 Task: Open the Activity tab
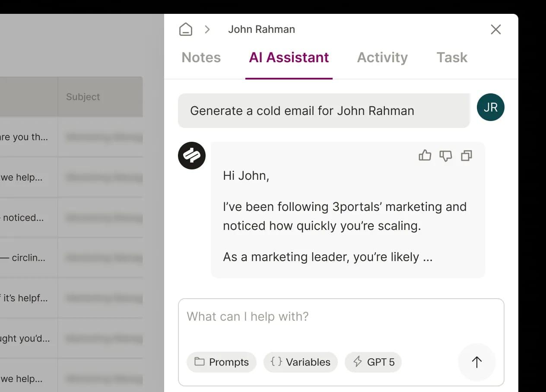382,57
